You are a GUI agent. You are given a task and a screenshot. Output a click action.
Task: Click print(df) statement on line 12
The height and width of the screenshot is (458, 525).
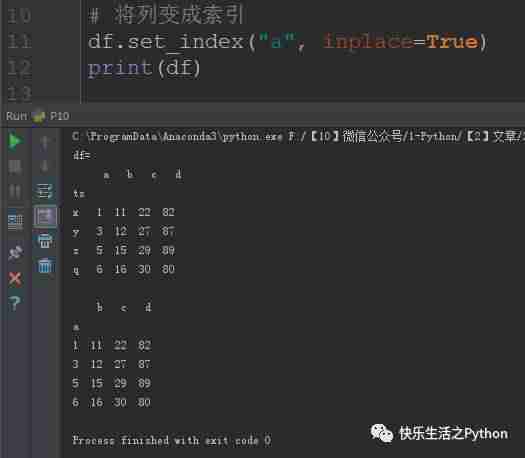[x=144, y=68]
